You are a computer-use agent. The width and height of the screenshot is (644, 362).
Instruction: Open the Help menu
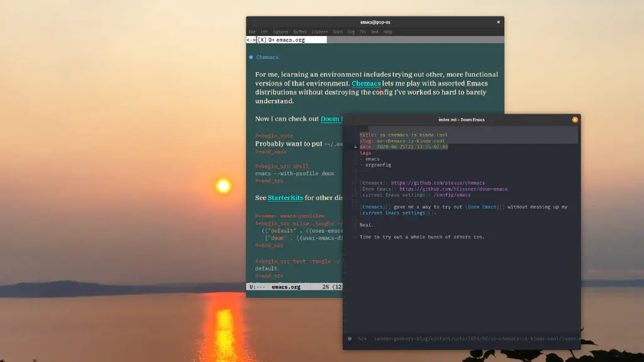coord(388,31)
